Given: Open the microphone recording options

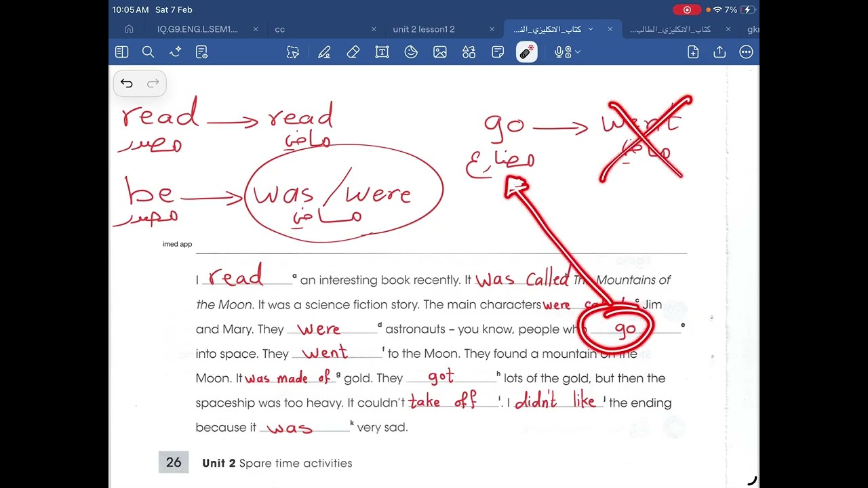Looking at the screenshot, I should point(567,52).
